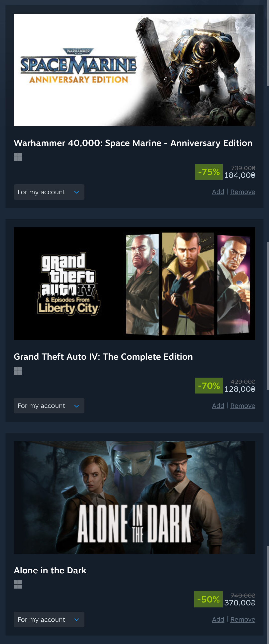The image size is (269, 644).
Task: Open Alone in the Dark account dropdown
Action: tap(49, 620)
